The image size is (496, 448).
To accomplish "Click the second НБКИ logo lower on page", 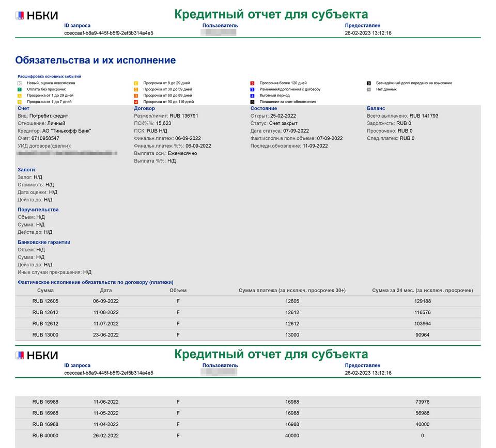I will point(36,355).
